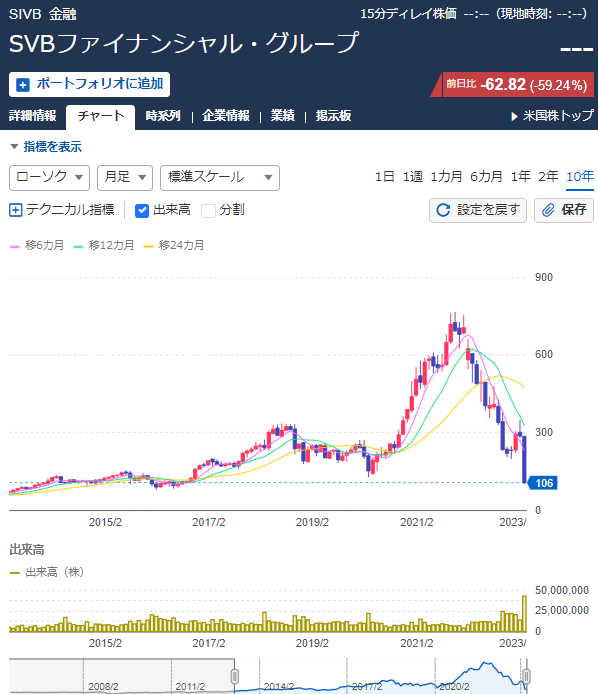Select the 1日 time range

(x=384, y=177)
